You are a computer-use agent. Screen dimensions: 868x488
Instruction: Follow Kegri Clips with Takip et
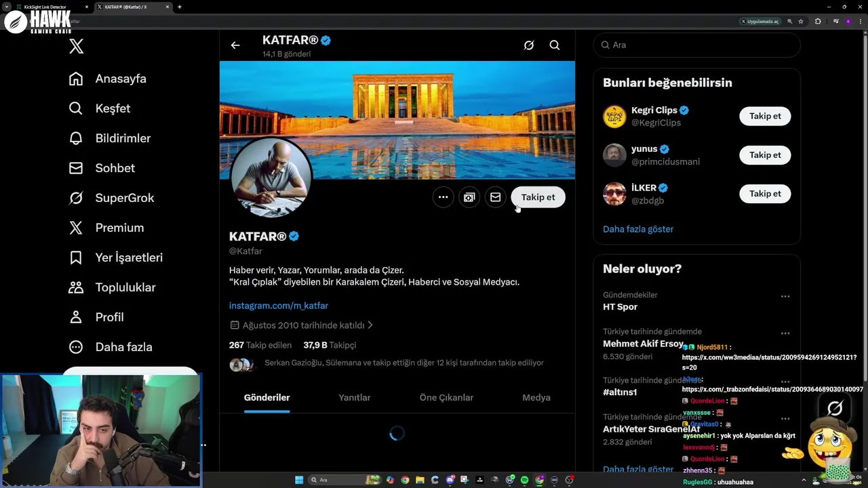tap(765, 116)
